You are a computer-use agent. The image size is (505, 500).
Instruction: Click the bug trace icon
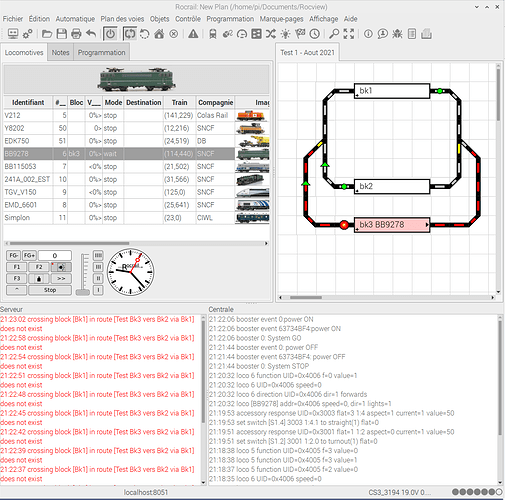point(397,34)
